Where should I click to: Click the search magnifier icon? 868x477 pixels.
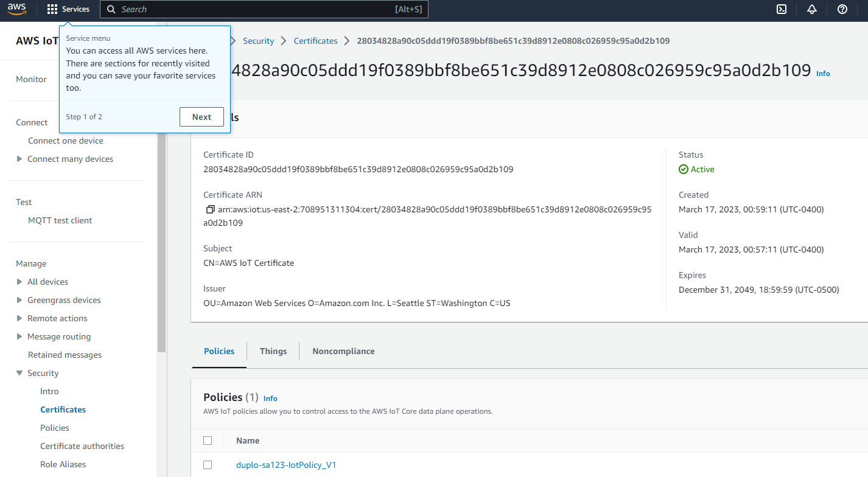click(111, 9)
